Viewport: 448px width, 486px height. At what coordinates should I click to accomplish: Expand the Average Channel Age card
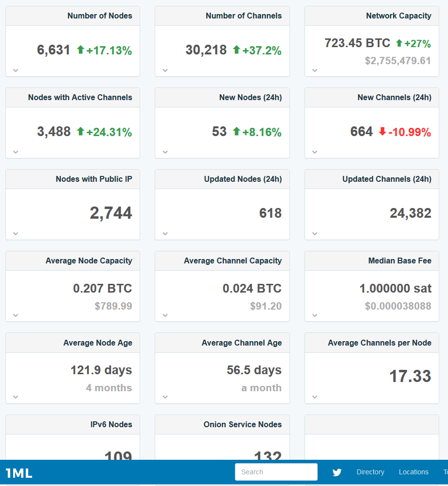pos(164,397)
